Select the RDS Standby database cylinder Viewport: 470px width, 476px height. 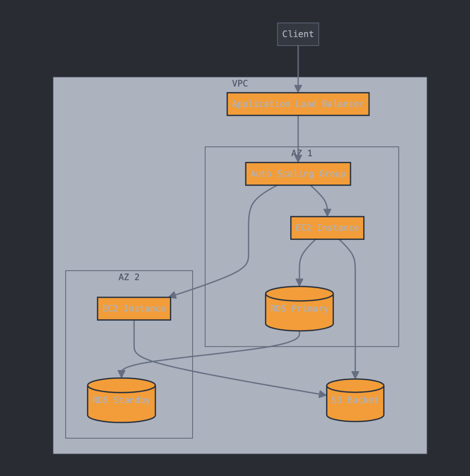[121, 400]
